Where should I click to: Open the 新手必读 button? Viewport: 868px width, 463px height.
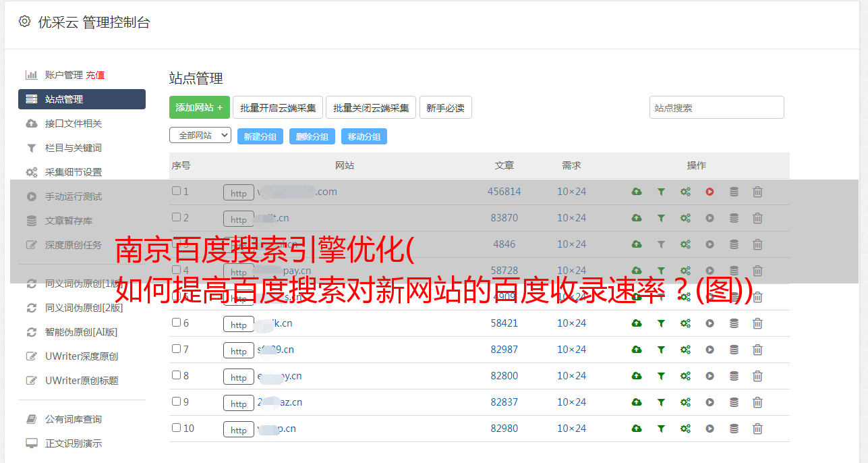(x=445, y=107)
